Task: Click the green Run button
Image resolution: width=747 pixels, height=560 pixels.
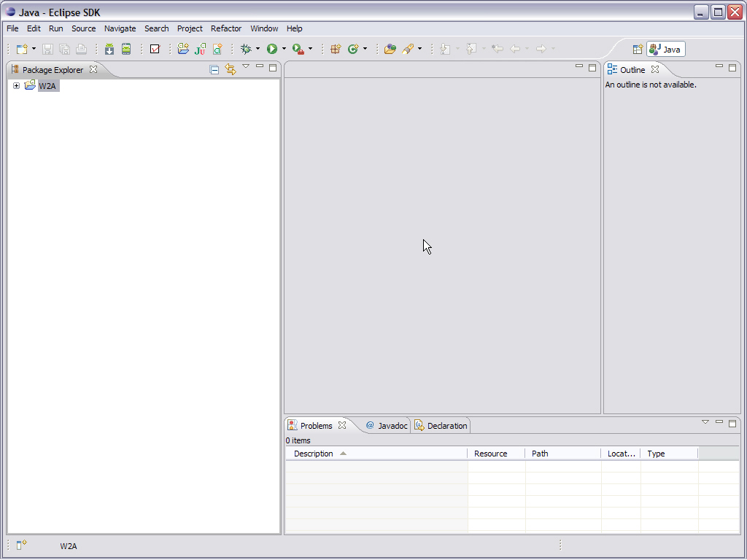Action: click(x=272, y=49)
